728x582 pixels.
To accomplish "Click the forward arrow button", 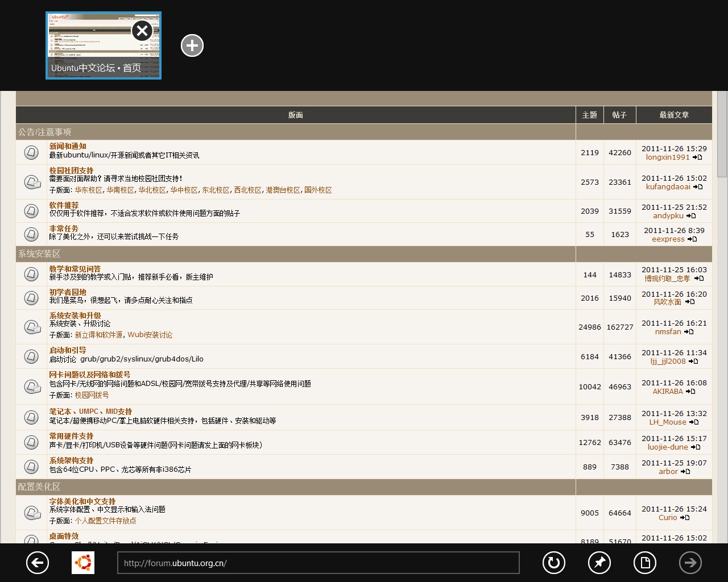I will 690,563.
